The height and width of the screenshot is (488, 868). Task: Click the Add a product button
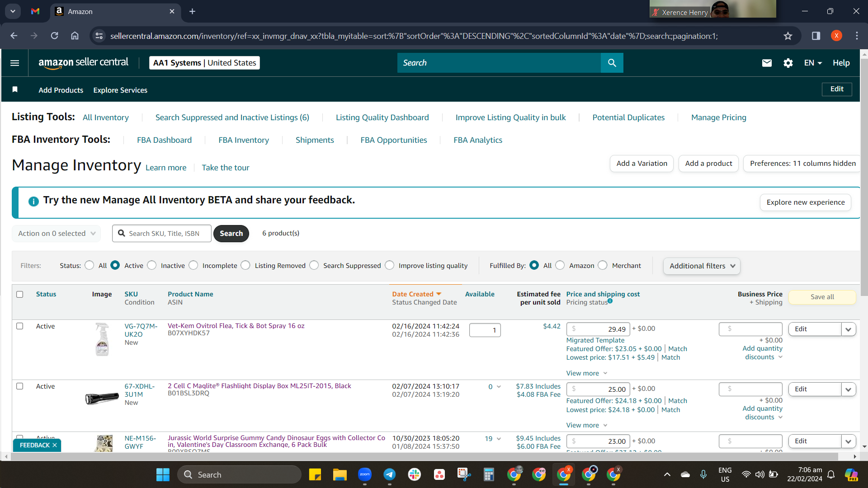[x=708, y=164]
